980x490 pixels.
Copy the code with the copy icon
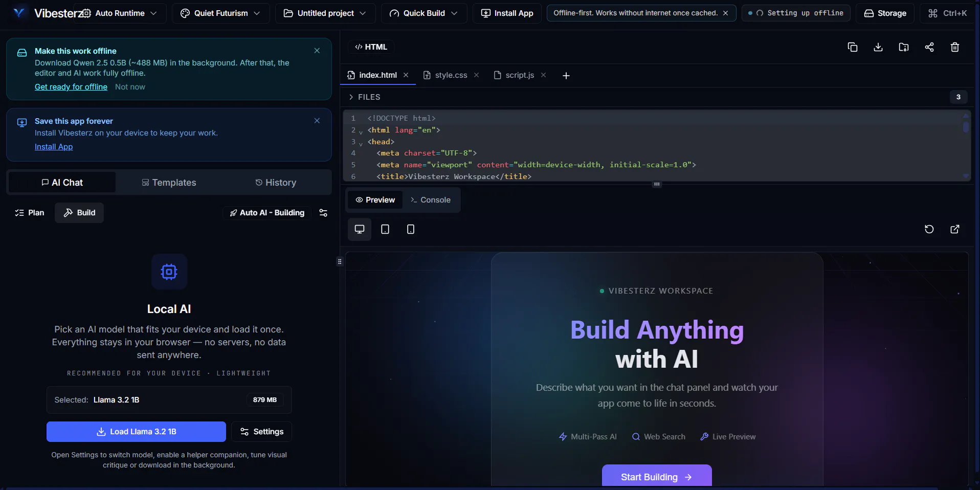click(853, 47)
